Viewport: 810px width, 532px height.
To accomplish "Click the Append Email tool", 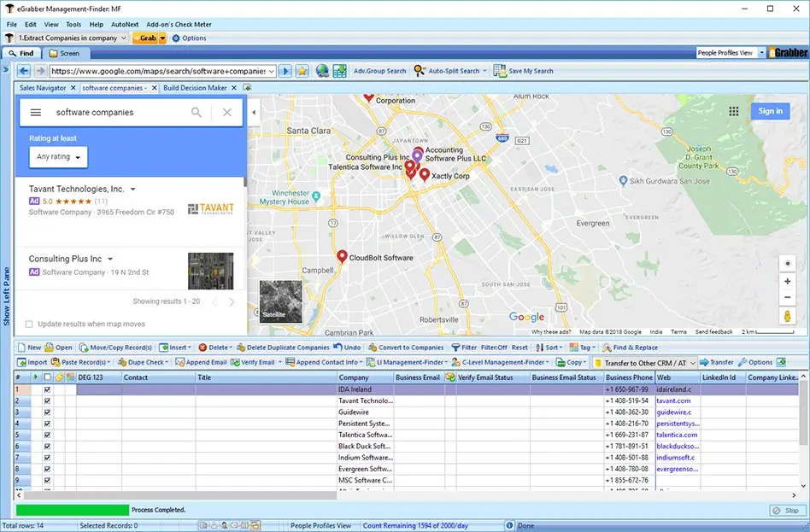I will tap(201, 362).
